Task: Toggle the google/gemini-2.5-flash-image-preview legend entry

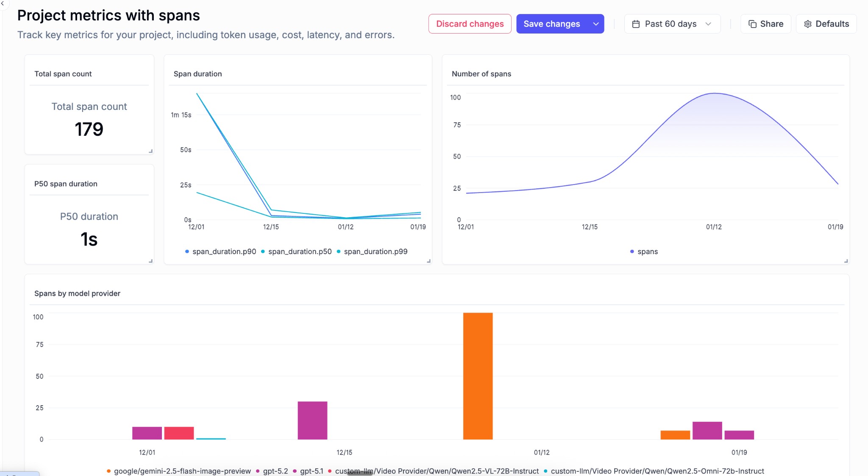Action: coord(183,471)
